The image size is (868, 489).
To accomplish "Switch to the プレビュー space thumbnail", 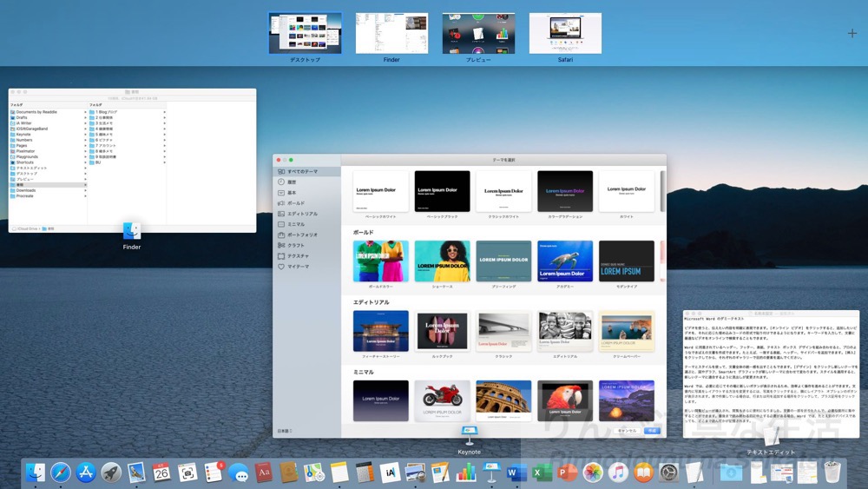I will pyautogui.click(x=478, y=33).
